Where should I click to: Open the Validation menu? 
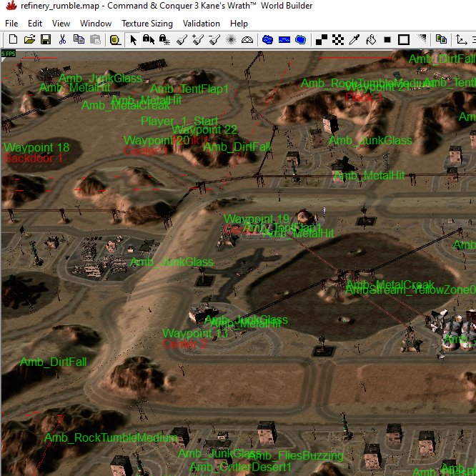pos(202,24)
